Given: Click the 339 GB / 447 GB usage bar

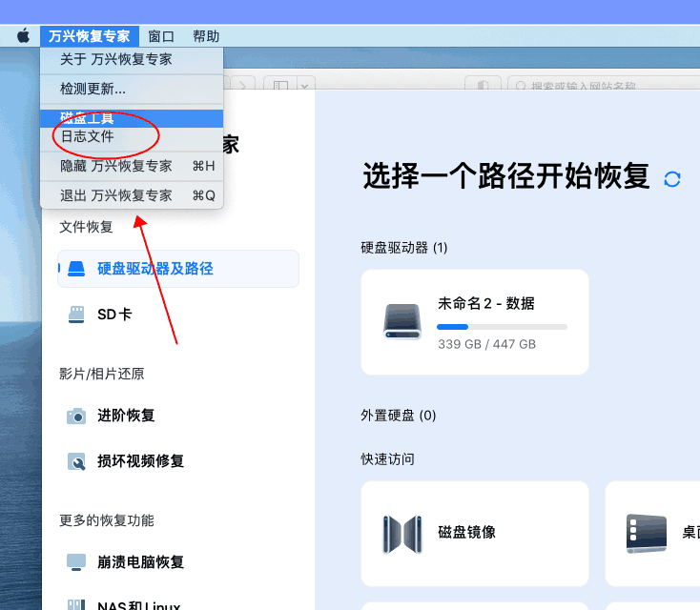Looking at the screenshot, I should click(502, 327).
